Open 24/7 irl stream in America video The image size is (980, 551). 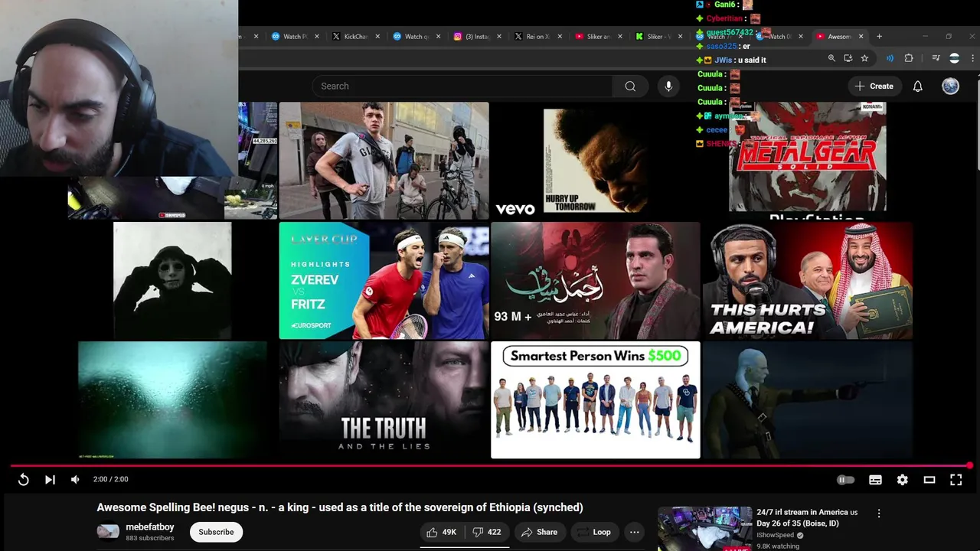click(x=807, y=517)
